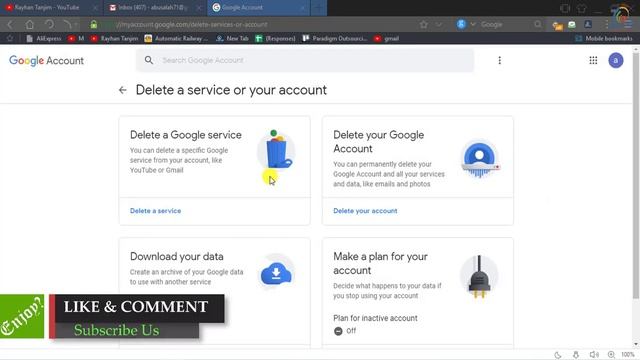
Task: Open the Automatic Railway bookmark
Action: (176, 38)
